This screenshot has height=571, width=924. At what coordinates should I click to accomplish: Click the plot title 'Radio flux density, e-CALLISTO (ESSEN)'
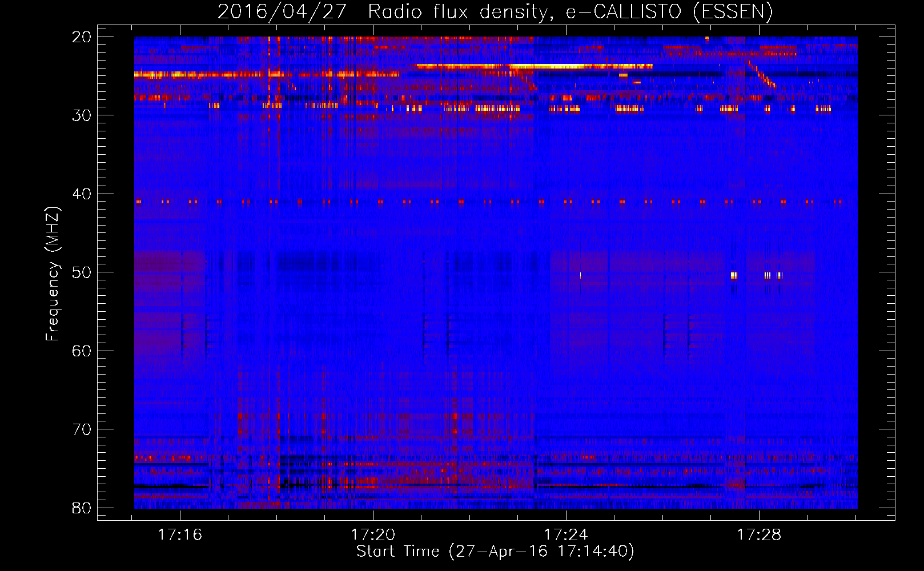click(570, 11)
